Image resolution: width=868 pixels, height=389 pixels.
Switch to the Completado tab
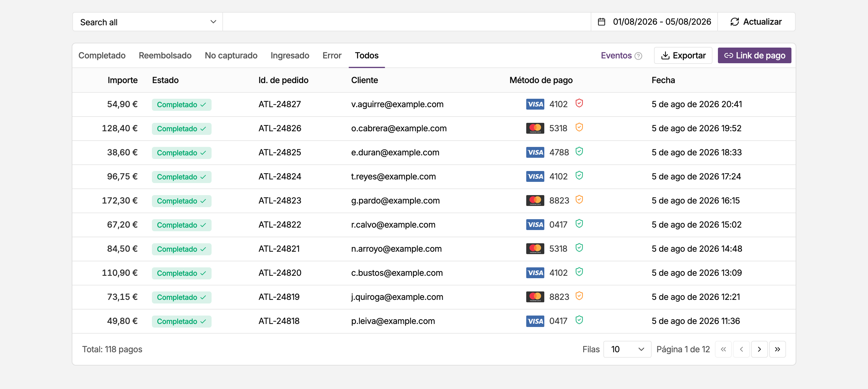click(x=102, y=55)
